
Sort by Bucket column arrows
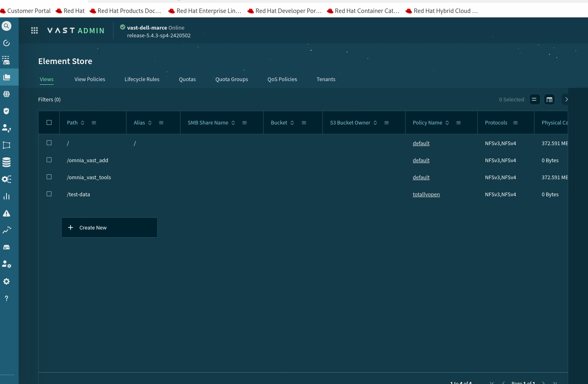point(292,122)
